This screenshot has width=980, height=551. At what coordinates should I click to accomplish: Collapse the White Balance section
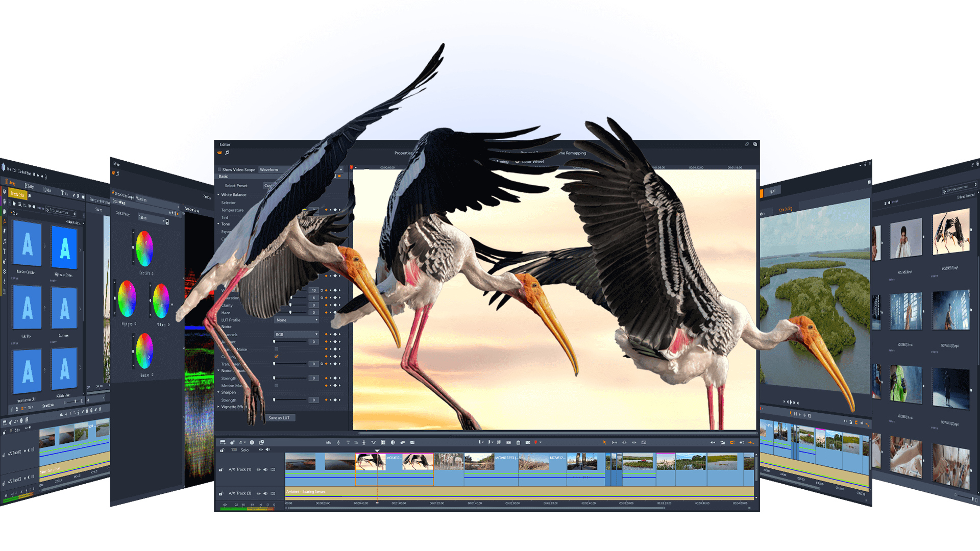click(219, 195)
